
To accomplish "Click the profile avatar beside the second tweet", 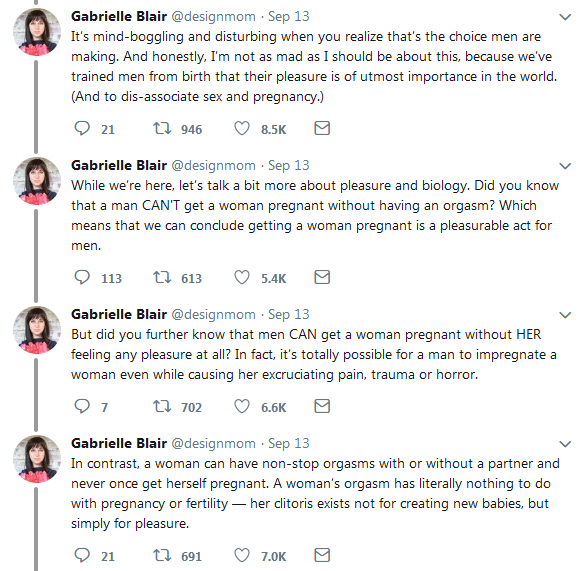I will (37, 181).
